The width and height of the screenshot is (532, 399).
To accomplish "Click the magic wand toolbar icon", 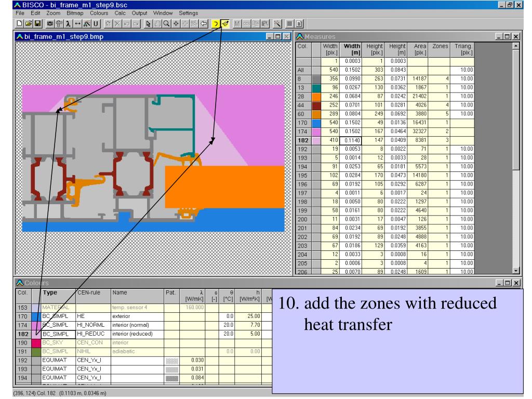I will (277, 24).
